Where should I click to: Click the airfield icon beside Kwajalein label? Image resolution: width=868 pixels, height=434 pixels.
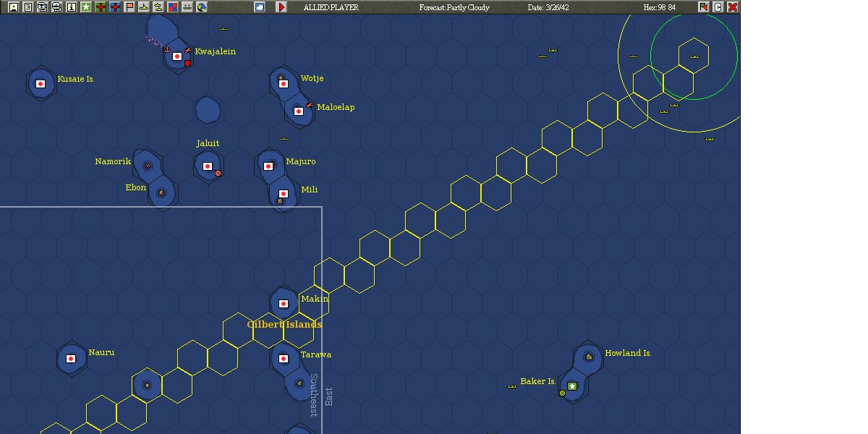pos(188,50)
